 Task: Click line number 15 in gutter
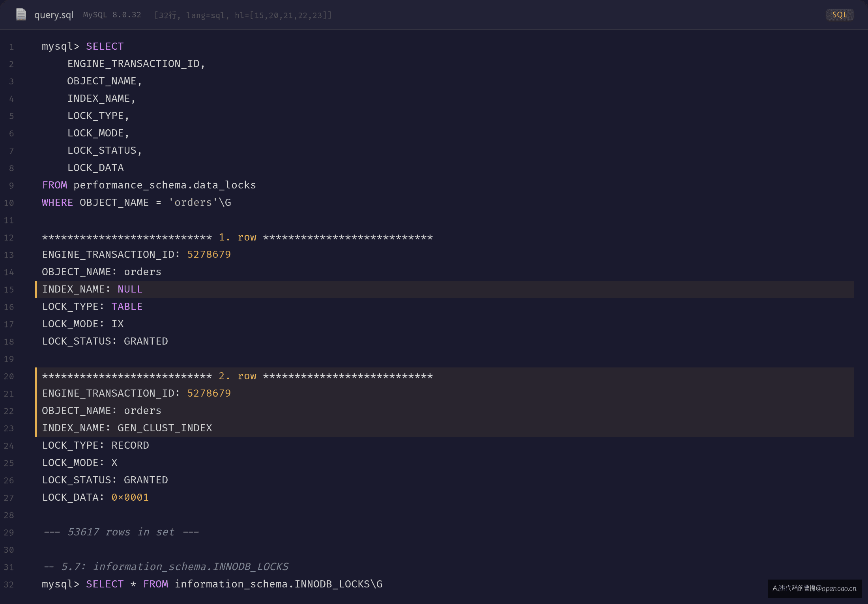click(x=9, y=290)
